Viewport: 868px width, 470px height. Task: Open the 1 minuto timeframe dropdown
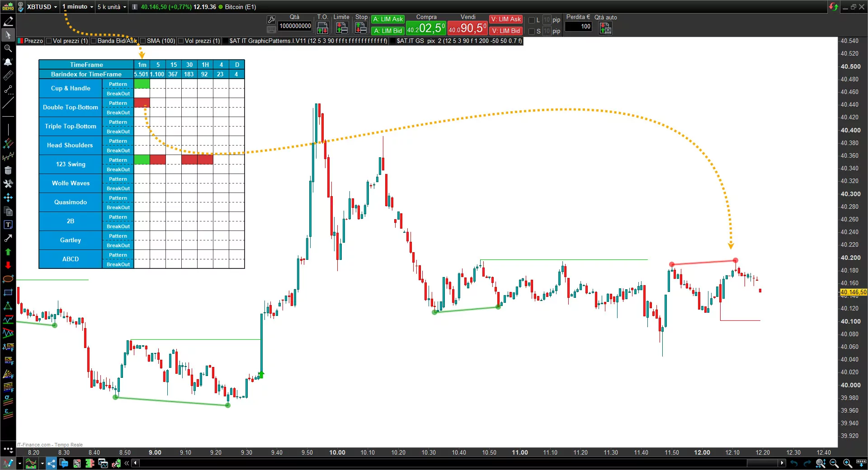pos(78,7)
